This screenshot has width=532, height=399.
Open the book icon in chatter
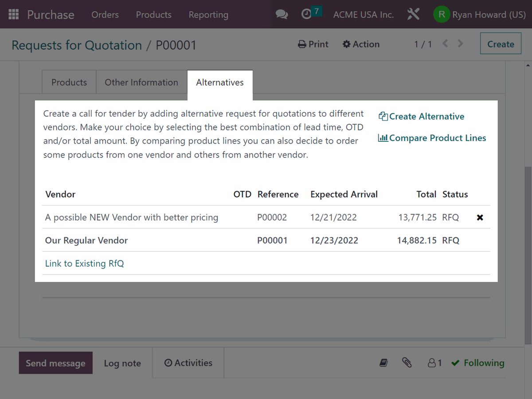pos(384,363)
